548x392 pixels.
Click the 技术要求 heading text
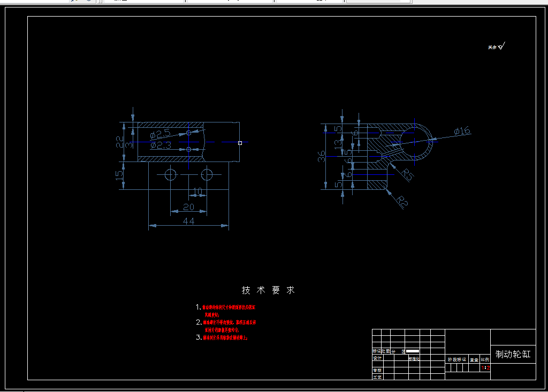click(x=269, y=290)
